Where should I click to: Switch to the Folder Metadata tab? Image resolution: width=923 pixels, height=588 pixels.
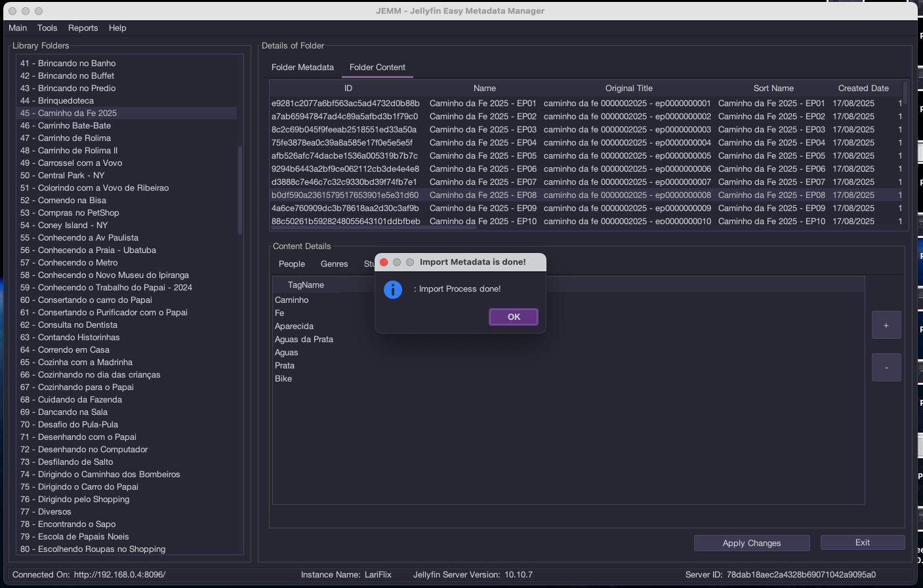[x=302, y=68]
